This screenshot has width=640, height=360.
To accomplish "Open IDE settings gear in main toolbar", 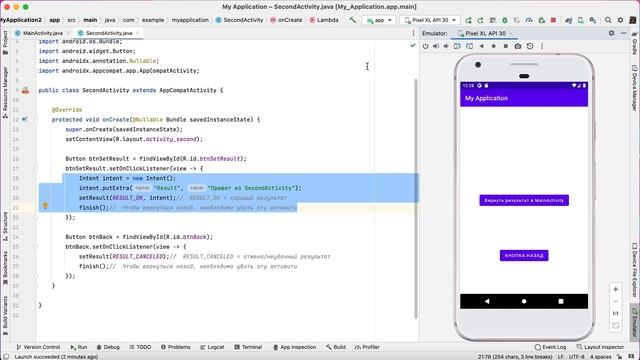I will tap(620, 20).
